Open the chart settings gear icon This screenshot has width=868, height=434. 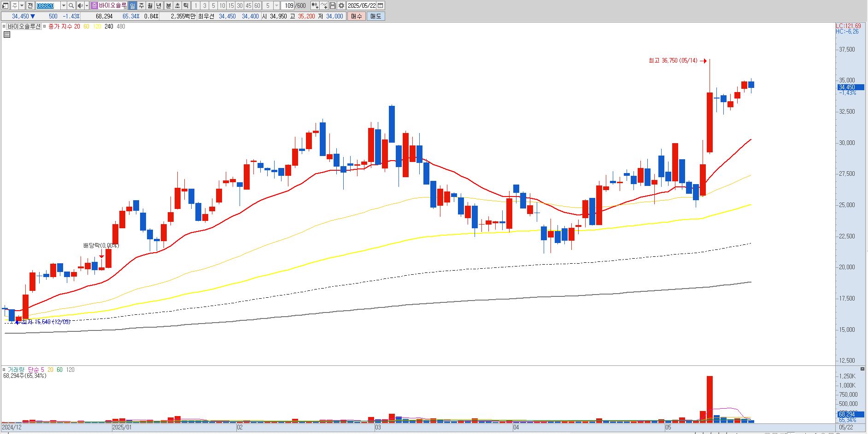tap(341, 6)
